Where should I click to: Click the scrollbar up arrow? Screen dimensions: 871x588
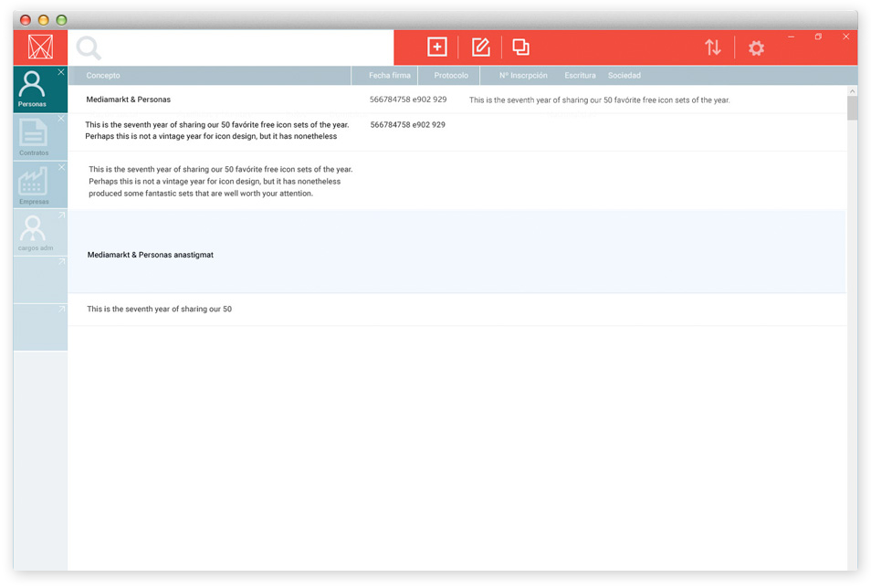pyautogui.click(x=852, y=91)
